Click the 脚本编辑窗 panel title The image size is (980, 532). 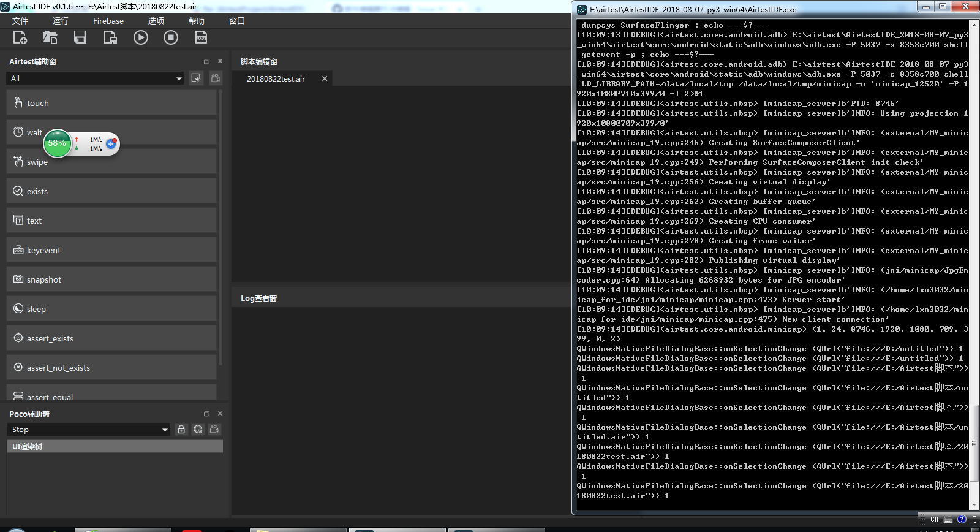click(x=258, y=62)
